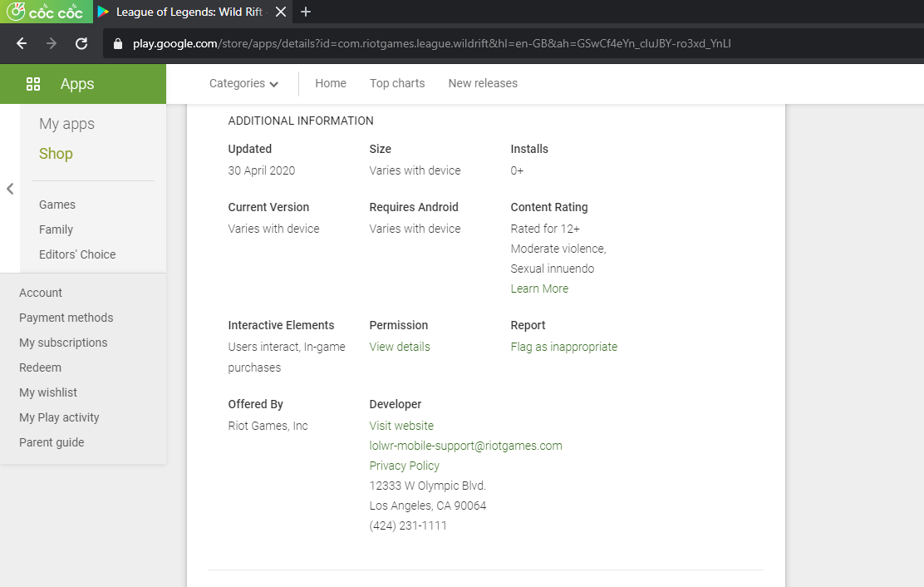Open the developer Privacy Policy link
The height and width of the screenshot is (587, 924).
tap(404, 466)
